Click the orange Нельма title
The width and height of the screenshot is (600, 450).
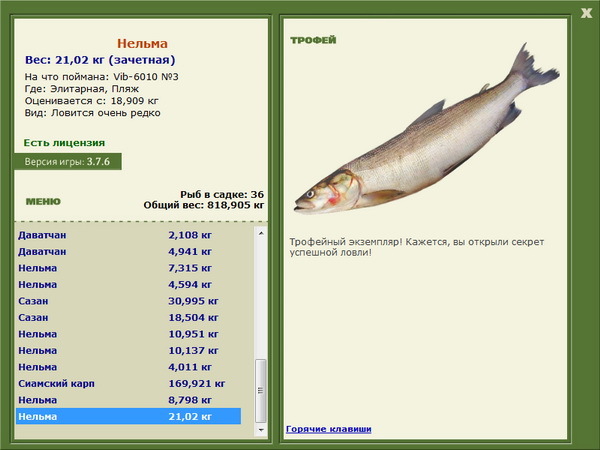click(x=142, y=43)
